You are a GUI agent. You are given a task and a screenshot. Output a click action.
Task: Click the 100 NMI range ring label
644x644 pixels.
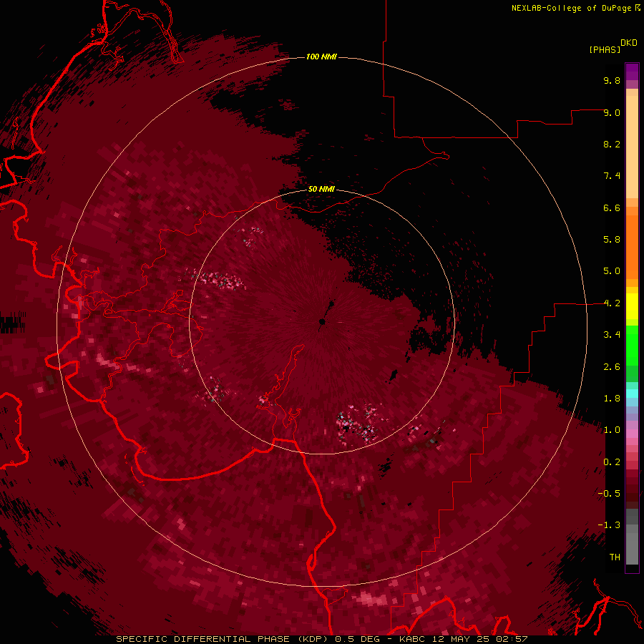coord(321,57)
